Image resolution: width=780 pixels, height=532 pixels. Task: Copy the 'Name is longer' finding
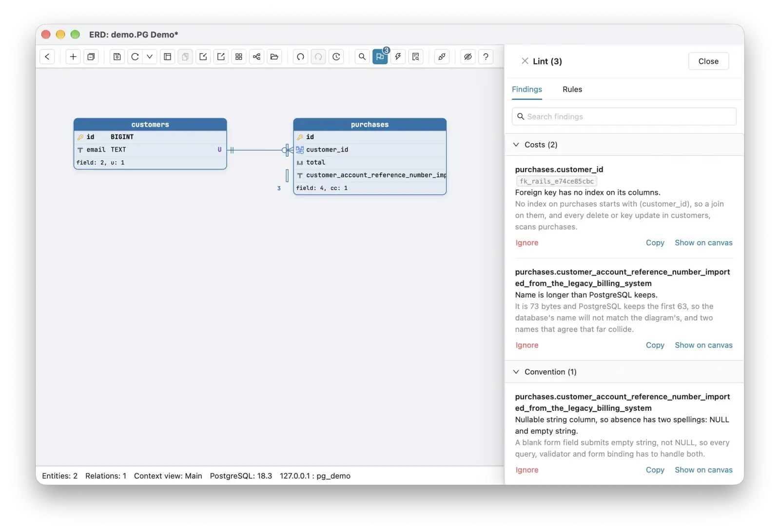[655, 345]
